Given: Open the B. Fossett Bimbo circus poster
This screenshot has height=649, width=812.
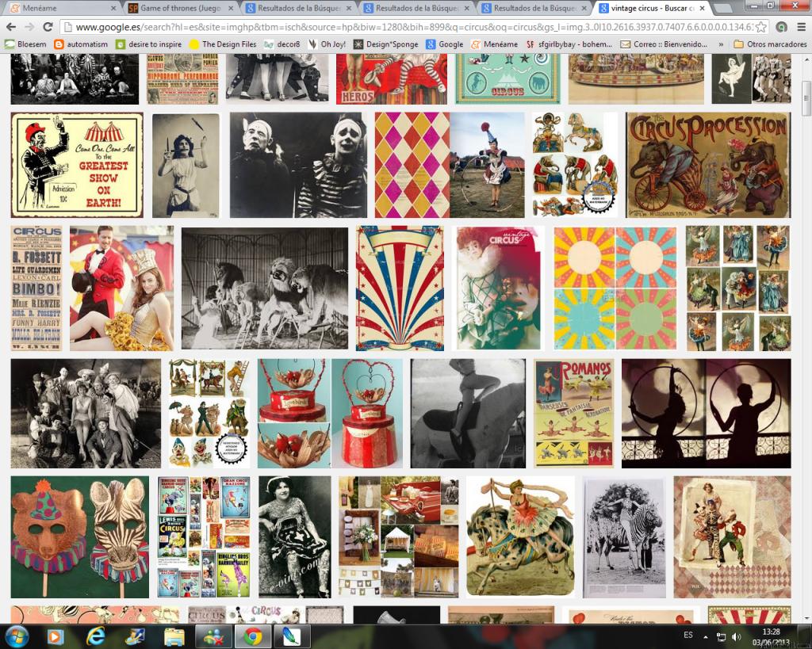Looking at the screenshot, I should (x=36, y=288).
